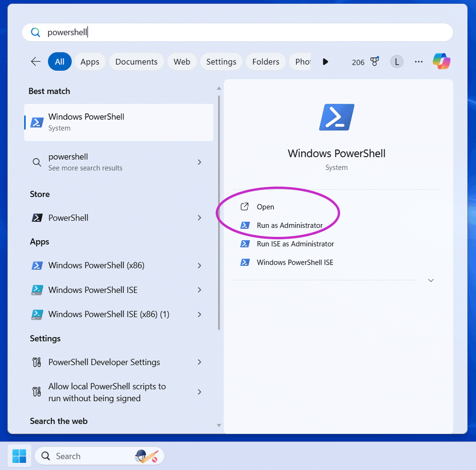476x470 pixels.
Task: Click See more search results text
Action: (x=85, y=168)
